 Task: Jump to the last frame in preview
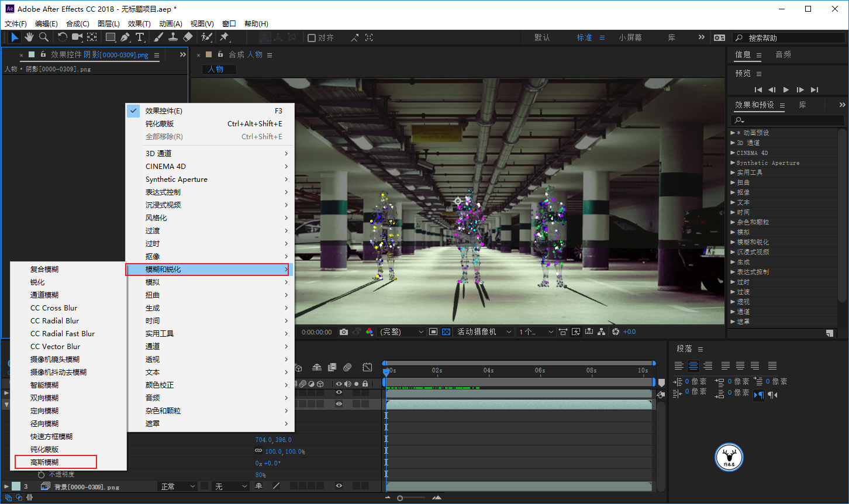coord(815,89)
